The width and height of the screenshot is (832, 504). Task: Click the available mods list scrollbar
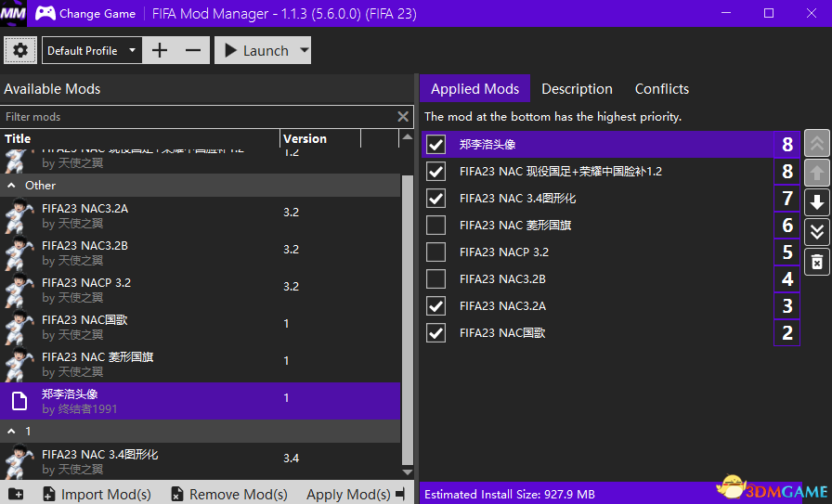coord(407,316)
